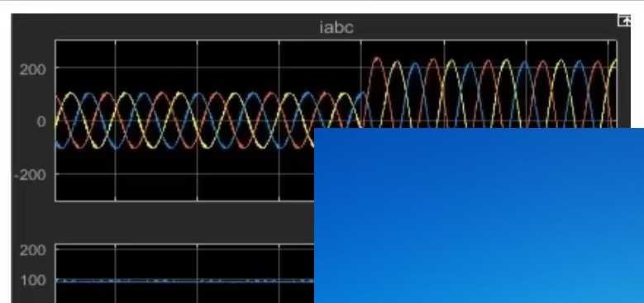The image size is (644, 303).
Task: Click the maximize axes icon on the iabc plot
Action: coord(624,20)
